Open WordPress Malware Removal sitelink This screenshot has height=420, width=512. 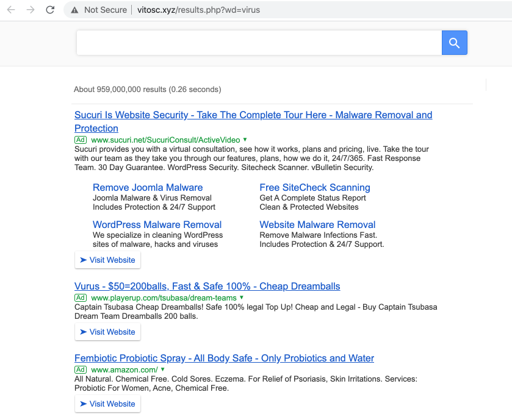157,225
